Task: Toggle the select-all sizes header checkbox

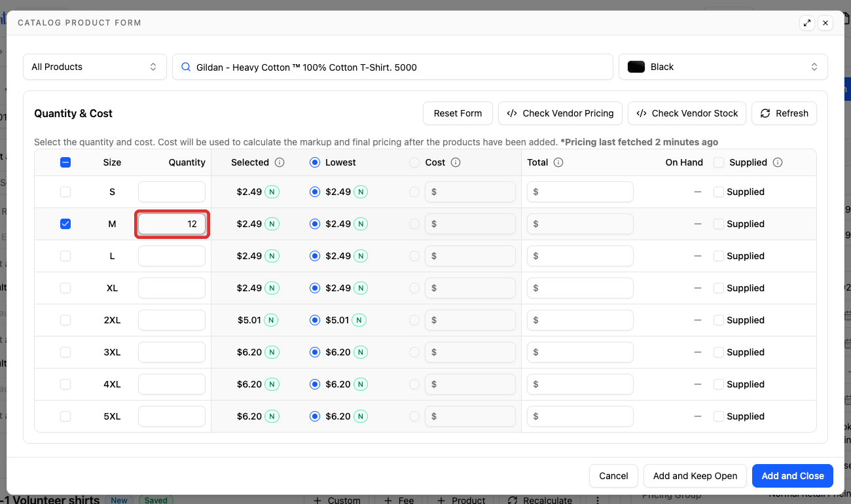Action: point(65,162)
